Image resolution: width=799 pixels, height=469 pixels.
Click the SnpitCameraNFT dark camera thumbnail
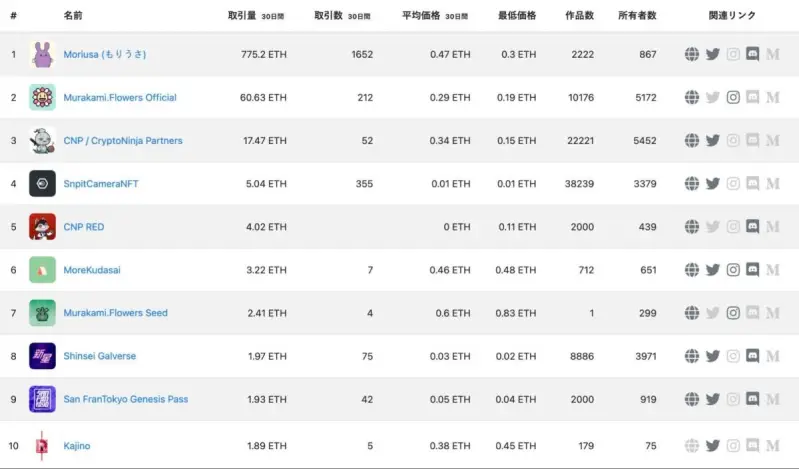coord(42,184)
